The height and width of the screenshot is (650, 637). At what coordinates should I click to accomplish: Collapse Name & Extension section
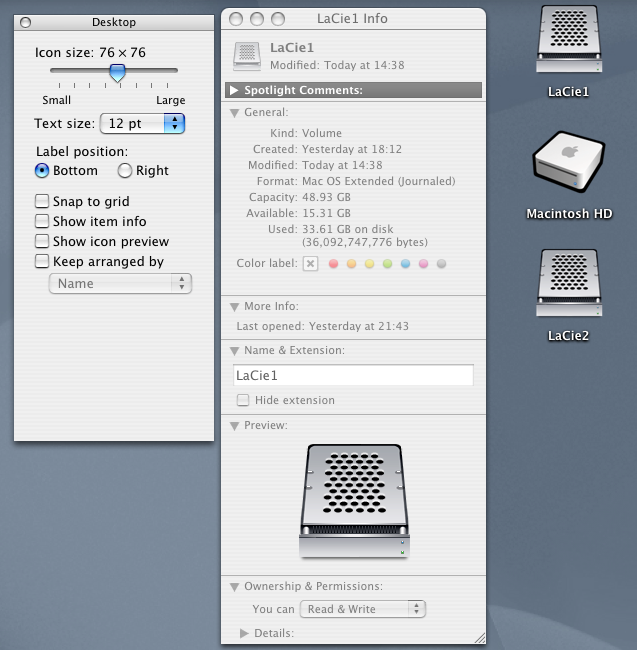234,351
